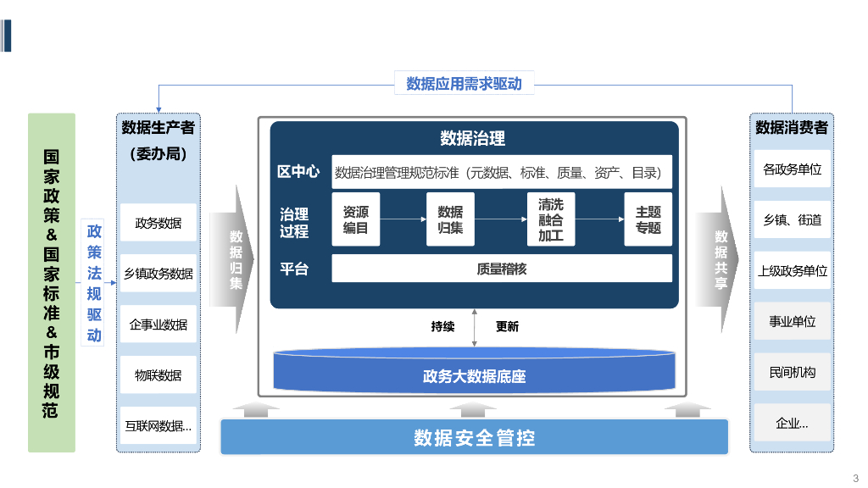
Task: Select the 数据治理 title
Action: click(473, 138)
